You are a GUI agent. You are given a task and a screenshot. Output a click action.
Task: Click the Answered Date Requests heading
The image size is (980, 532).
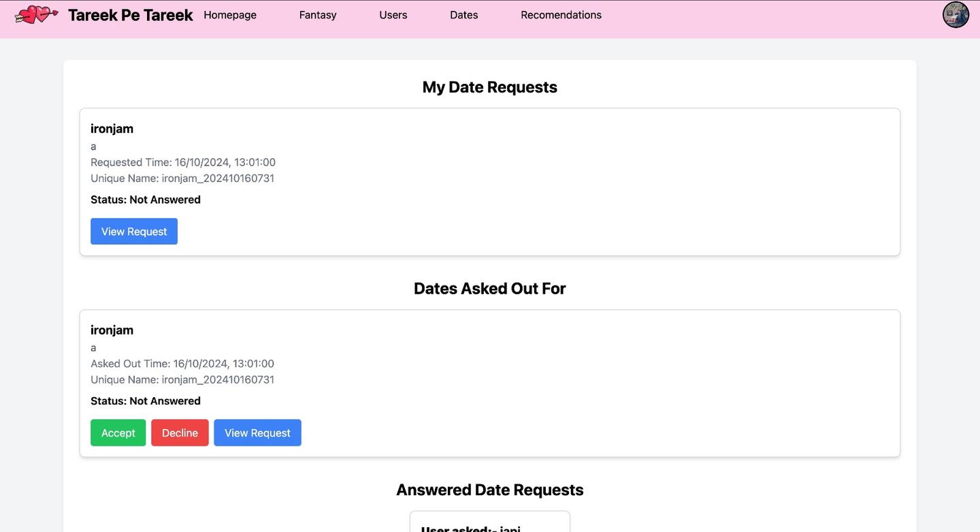point(490,490)
